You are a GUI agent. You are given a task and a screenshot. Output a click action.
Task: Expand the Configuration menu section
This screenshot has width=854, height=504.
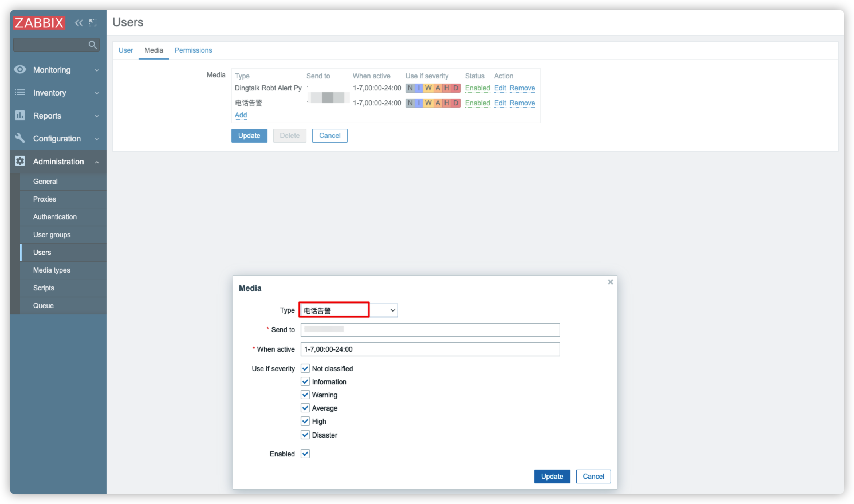click(97, 139)
